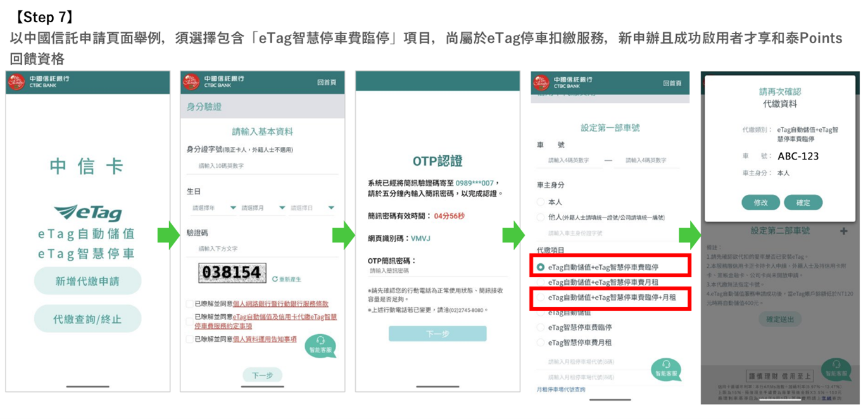Screen dimensions: 868x419
Task: Open the 個人資料運用告知事項 link
Action: (x=265, y=339)
